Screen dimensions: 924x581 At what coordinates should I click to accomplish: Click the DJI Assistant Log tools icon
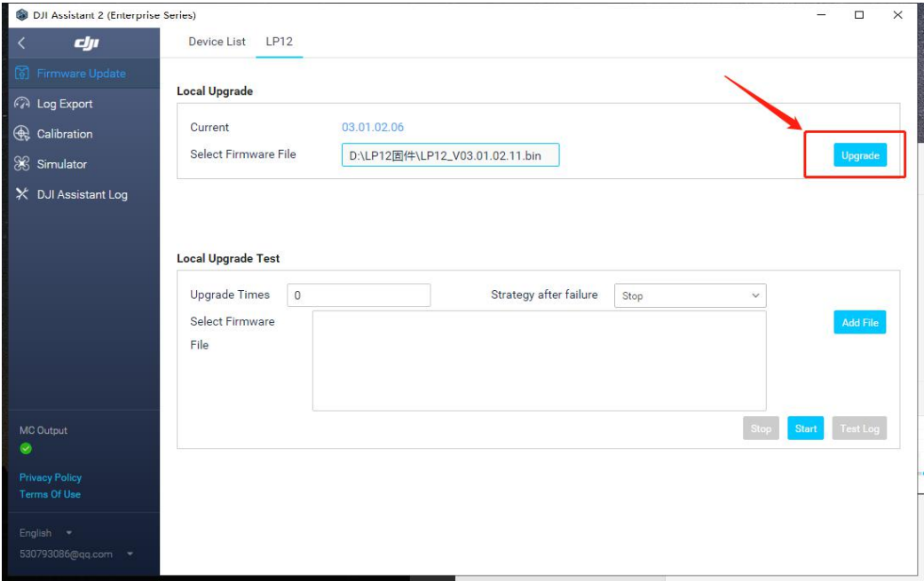pyautogui.click(x=23, y=194)
